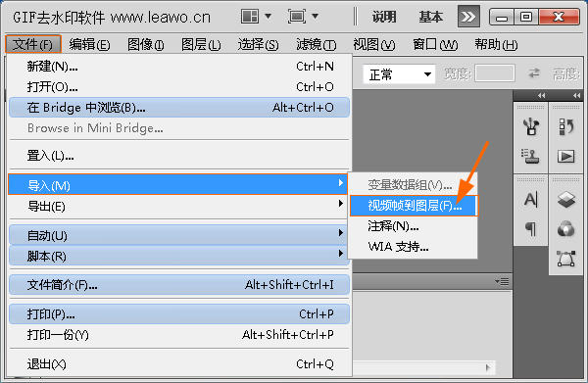The width and height of the screenshot is (588, 383).
Task: Open the 滤镜(T) menu
Action: point(317,45)
